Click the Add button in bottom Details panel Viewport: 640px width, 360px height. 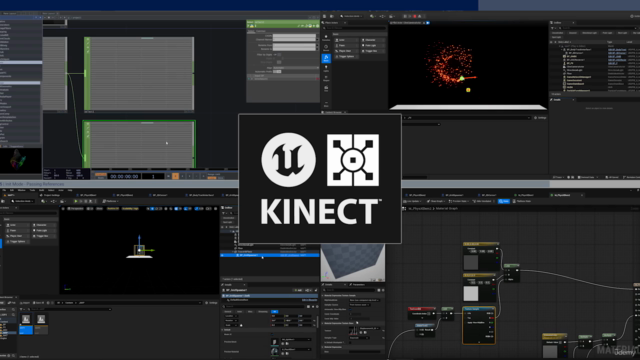pyautogui.click(x=298, y=290)
